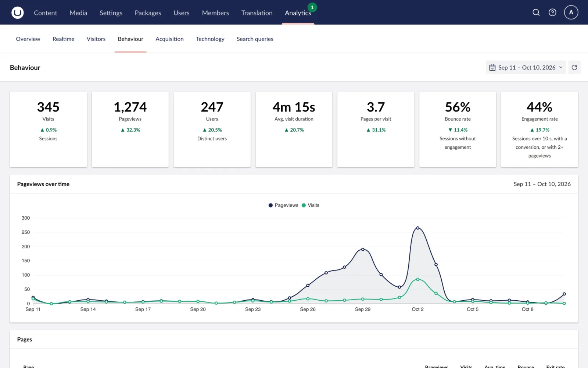Click the calendar icon in date picker

(x=492, y=68)
